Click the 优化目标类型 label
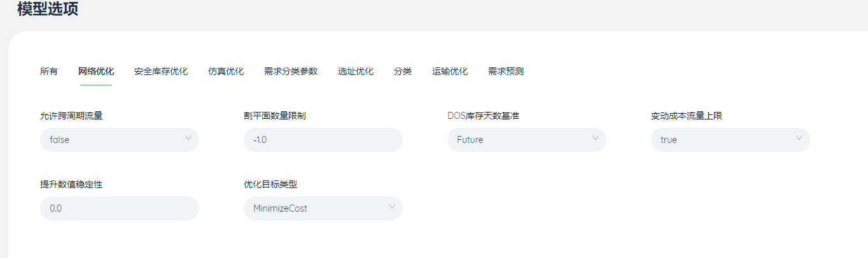This screenshot has height=258, width=868. pyautogui.click(x=270, y=185)
